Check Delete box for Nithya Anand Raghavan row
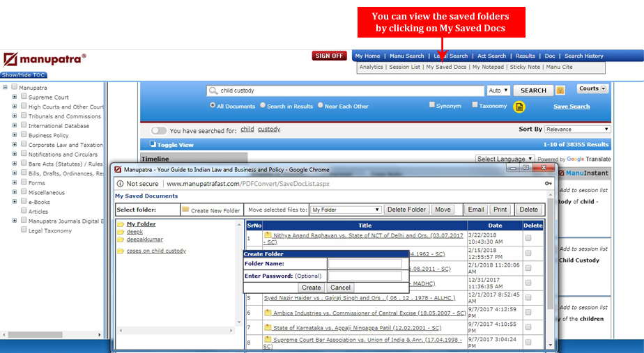 (528, 238)
